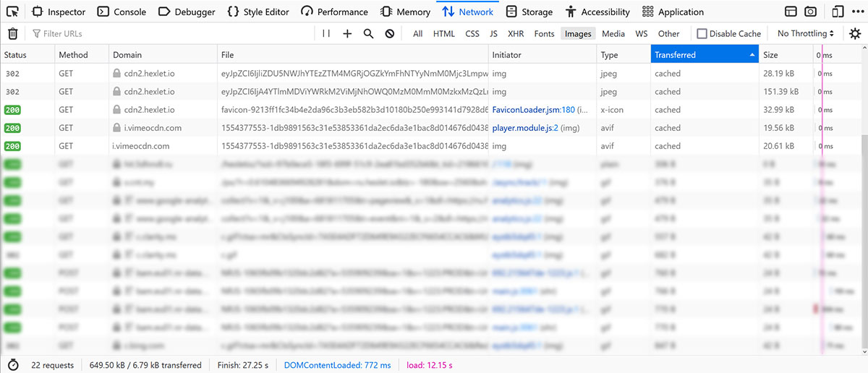868x373 pixels.
Task: Open the network search magnifier
Action: click(x=368, y=33)
